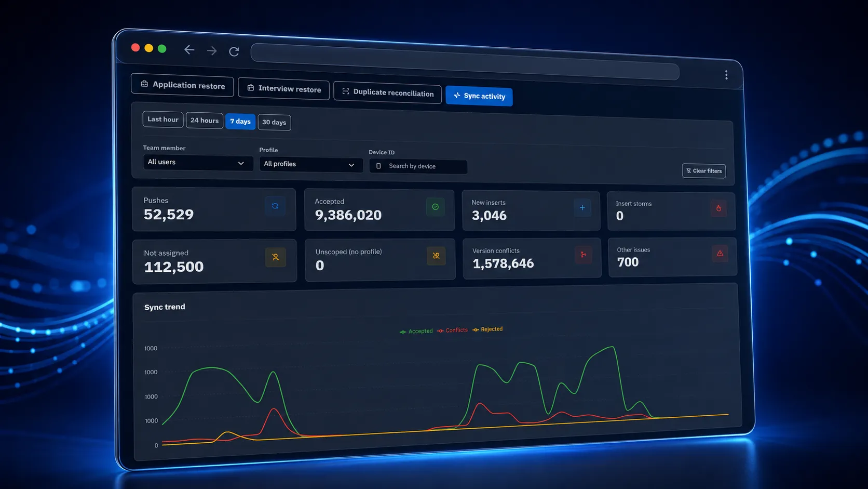Toggle the Conflicts series in chart legend
The image size is (868, 489).
coord(453,330)
